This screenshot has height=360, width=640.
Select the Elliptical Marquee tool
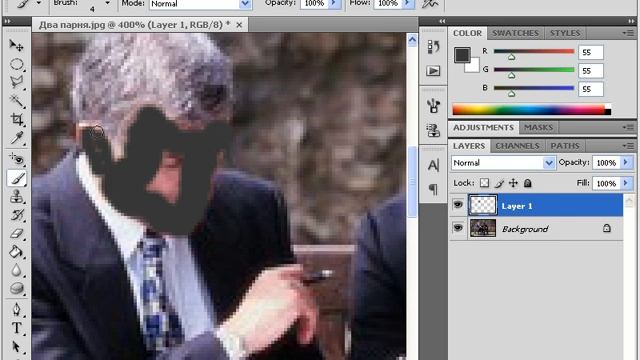tap(16, 64)
